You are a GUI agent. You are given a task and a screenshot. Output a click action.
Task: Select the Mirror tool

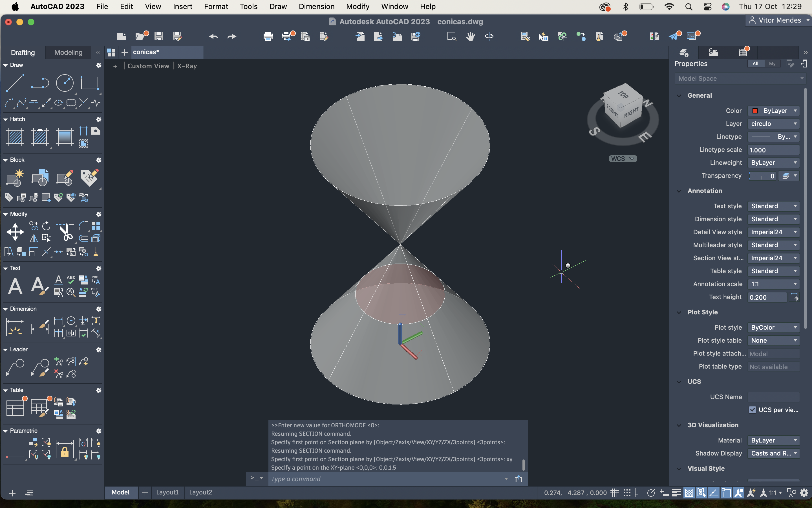click(34, 238)
